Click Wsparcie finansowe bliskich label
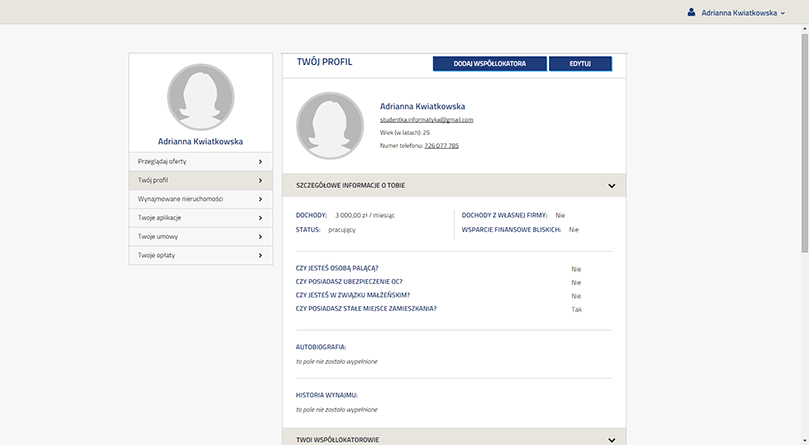Screen dimensions: 809x445 click(x=511, y=230)
